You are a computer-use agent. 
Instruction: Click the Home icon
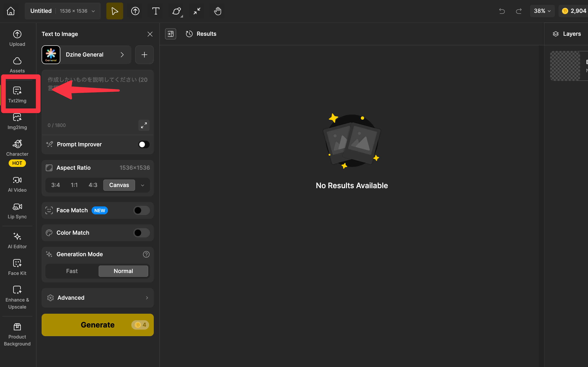[11, 11]
